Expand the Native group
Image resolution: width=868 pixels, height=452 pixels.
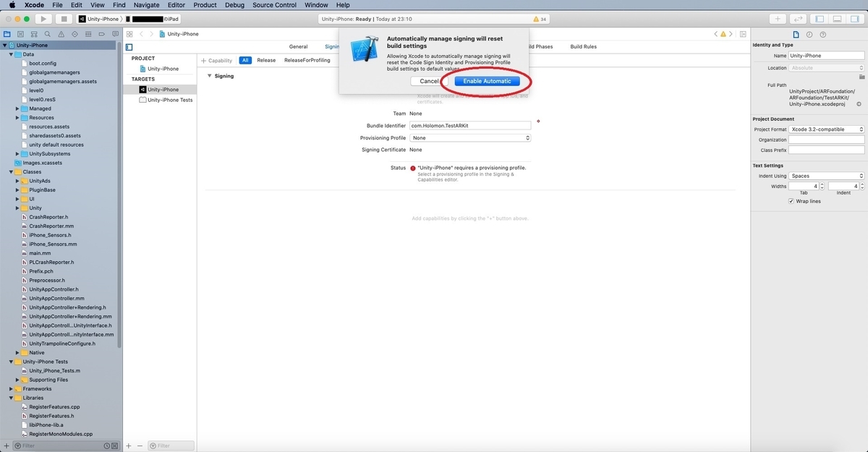coord(17,353)
